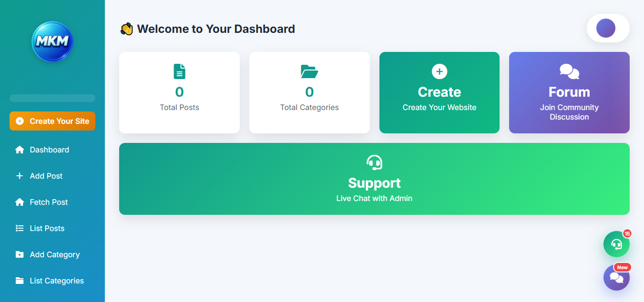Click the sidebar progress bar under logo
Image resolution: width=644 pixels, height=302 pixels.
tap(52, 98)
